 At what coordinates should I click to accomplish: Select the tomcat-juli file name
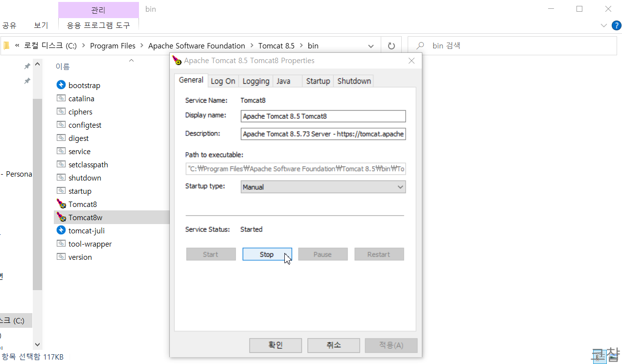(x=87, y=230)
